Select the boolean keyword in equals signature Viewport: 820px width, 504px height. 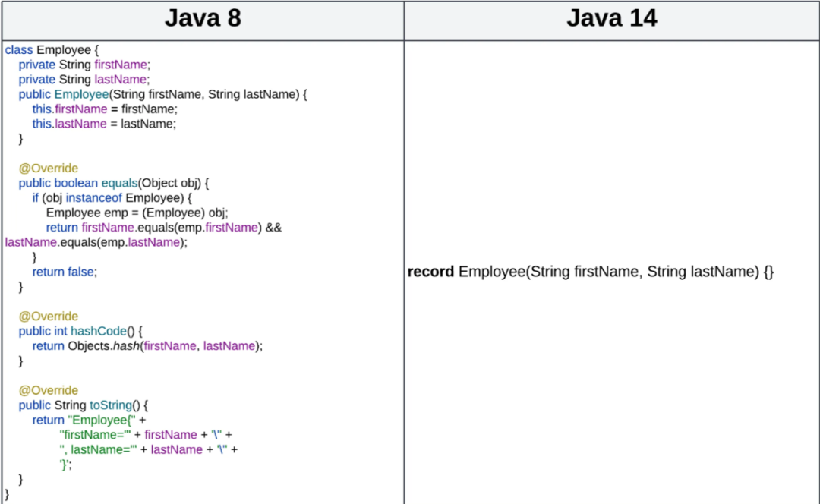tap(76, 183)
